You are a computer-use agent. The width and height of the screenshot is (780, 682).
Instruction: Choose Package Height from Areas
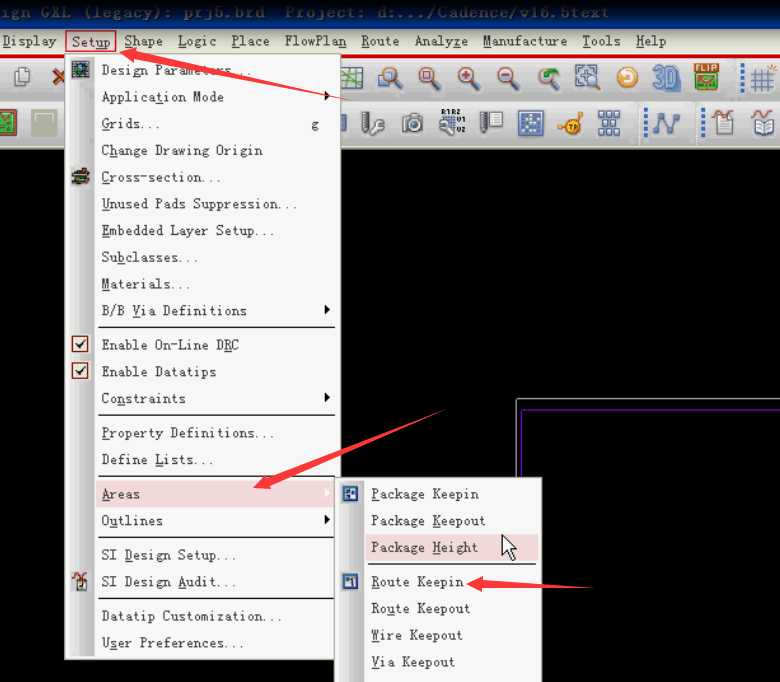click(452, 548)
